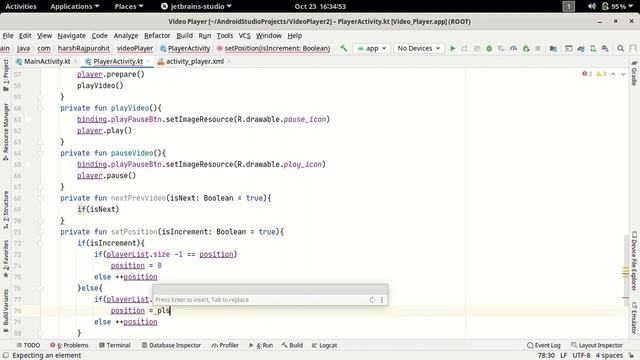Screen dimensions: 640x360
Task: Open the Layout Inspector panel
Action: coord(596,345)
